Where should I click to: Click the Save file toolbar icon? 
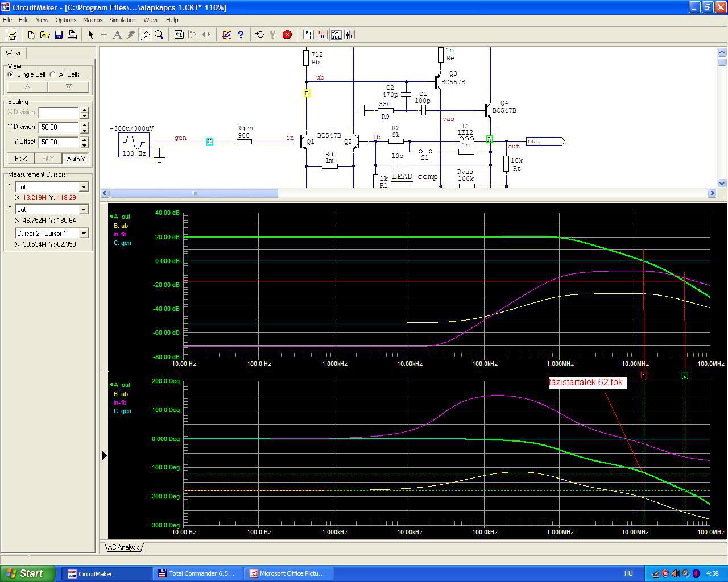pyautogui.click(x=59, y=35)
